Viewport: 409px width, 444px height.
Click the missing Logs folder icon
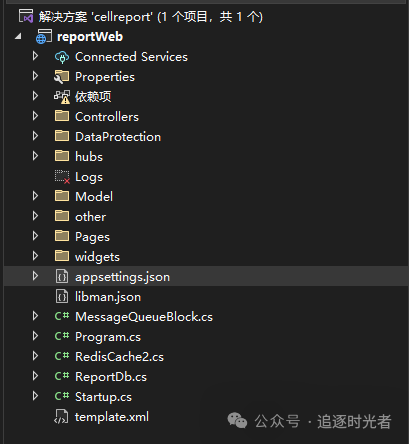coord(62,177)
